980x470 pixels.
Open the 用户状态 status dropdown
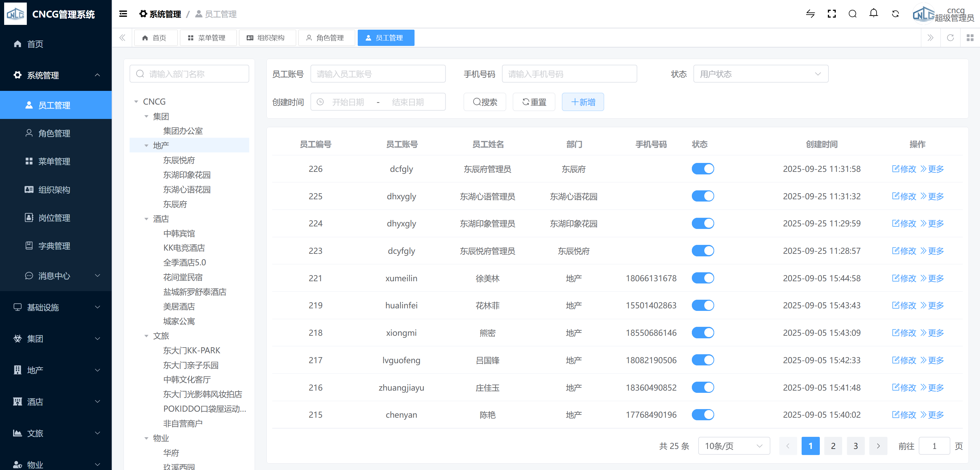(x=760, y=74)
